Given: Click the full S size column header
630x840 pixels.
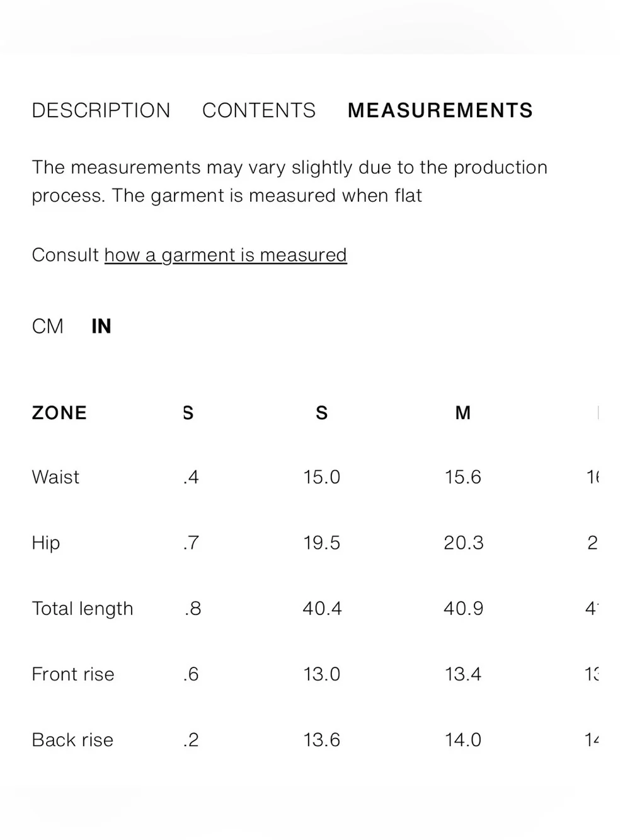Looking at the screenshot, I should (x=321, y=413).
